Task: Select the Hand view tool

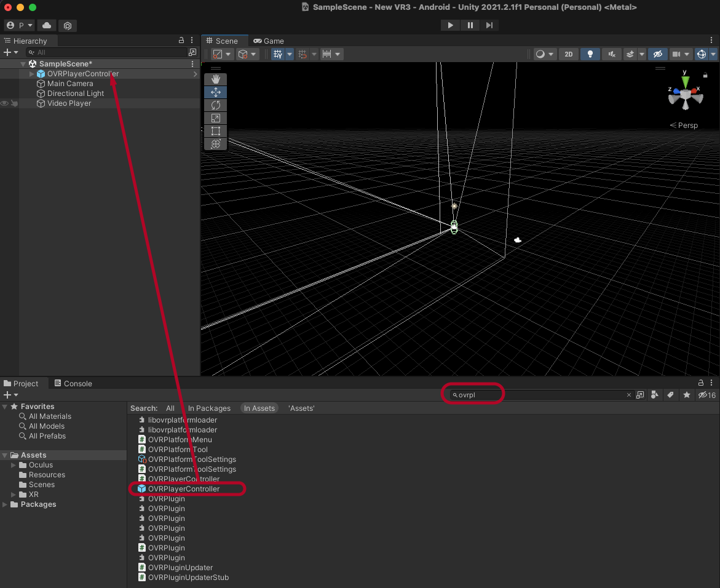Action: [x=215, y=79]
